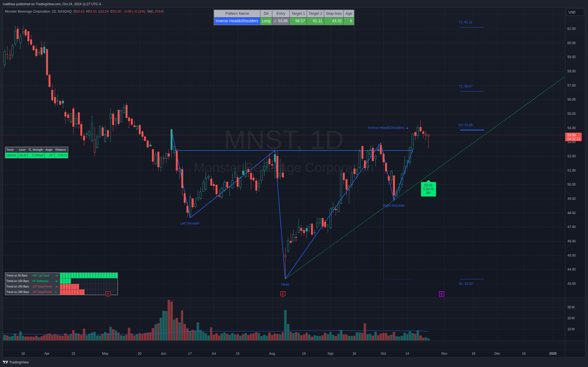Click the Stop-loss value 43.32

(x=334, y=21)
